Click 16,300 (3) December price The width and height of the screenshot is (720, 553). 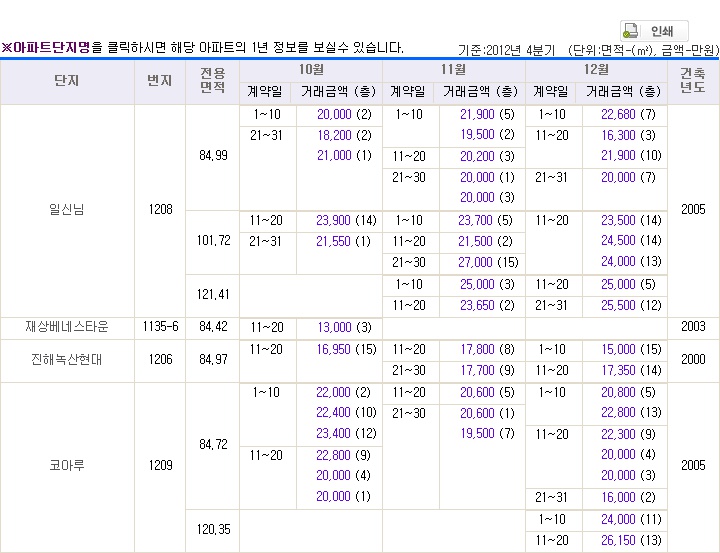click(628, 135)
